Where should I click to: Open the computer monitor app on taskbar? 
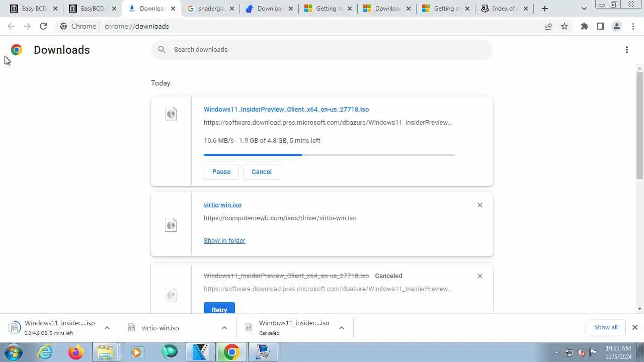(263, 352)
